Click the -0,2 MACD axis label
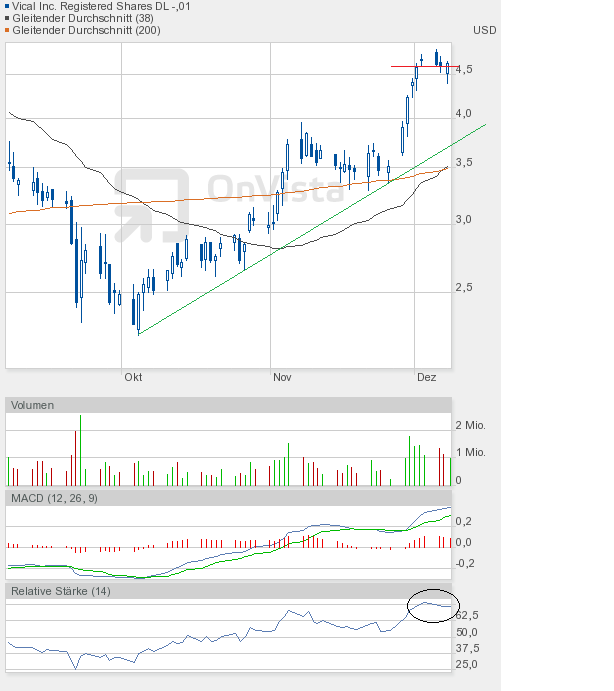Image resolution: width=614 pixels, height=691 pixels. [x=463, y=563]
